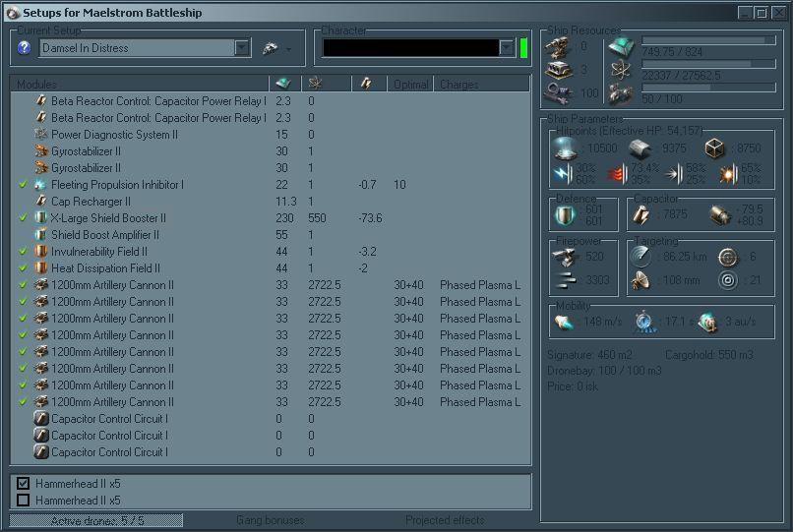The height and width of the screenshot is (532, 793).
Task: Click the EM resistance lightning icon
Action: coord(563,174)
